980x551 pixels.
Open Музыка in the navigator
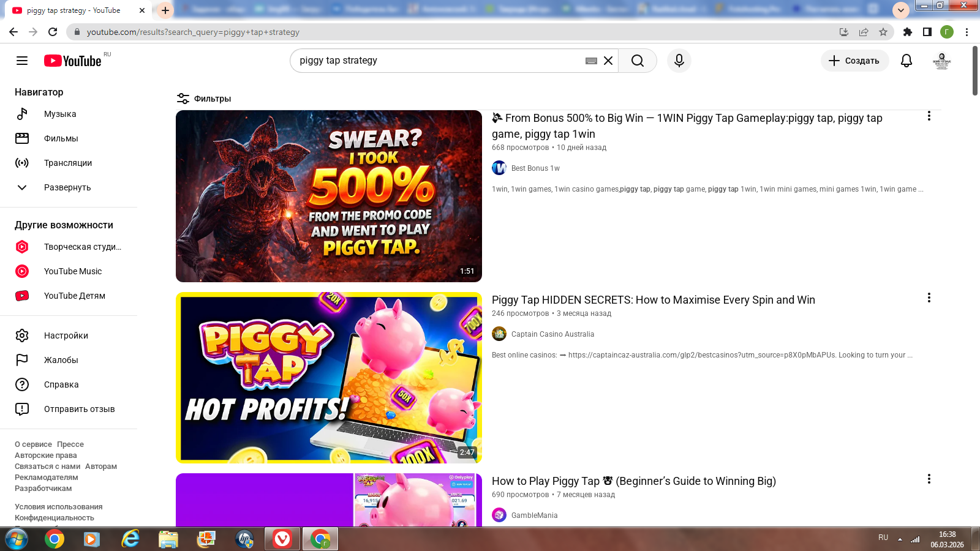point(60,114)
